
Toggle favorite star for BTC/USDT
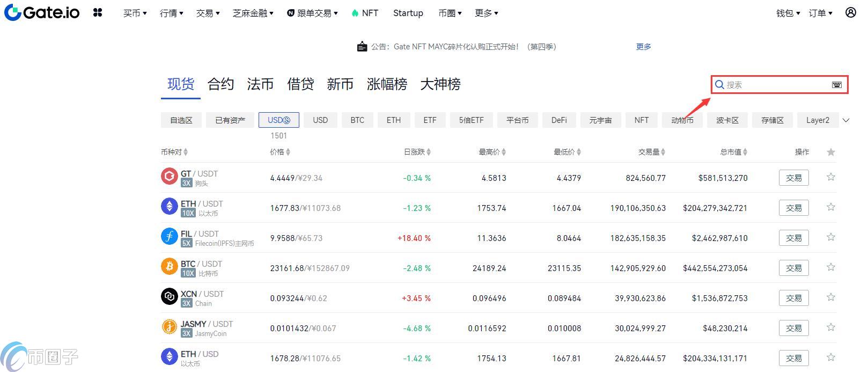[x=830, y=267]
